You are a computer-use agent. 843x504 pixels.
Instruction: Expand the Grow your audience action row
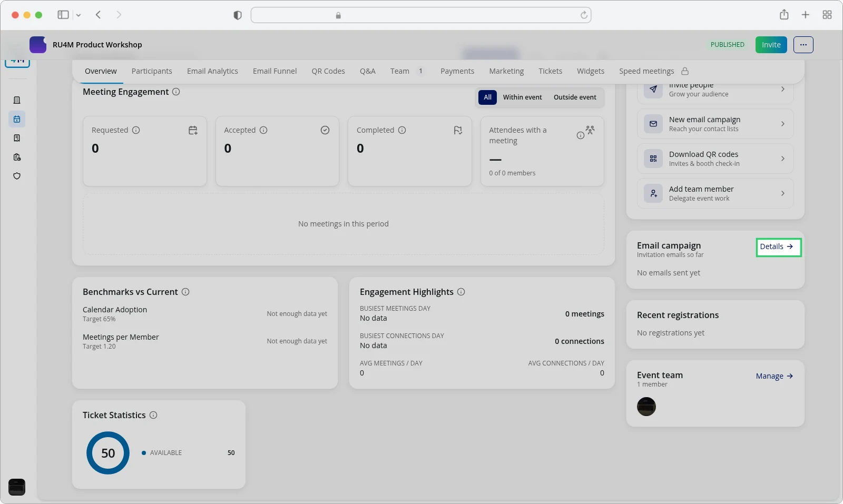(715, 90)
